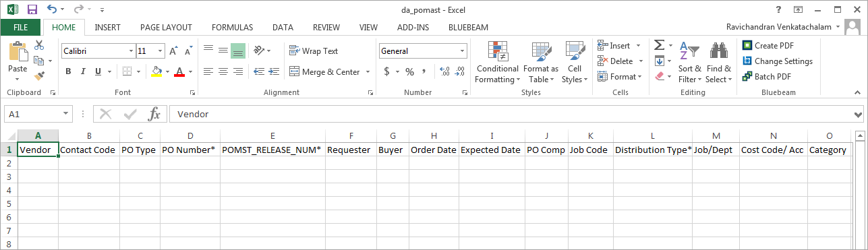Click the Save icon in the title bar
The image size is (868, 250).
point(32,9)
